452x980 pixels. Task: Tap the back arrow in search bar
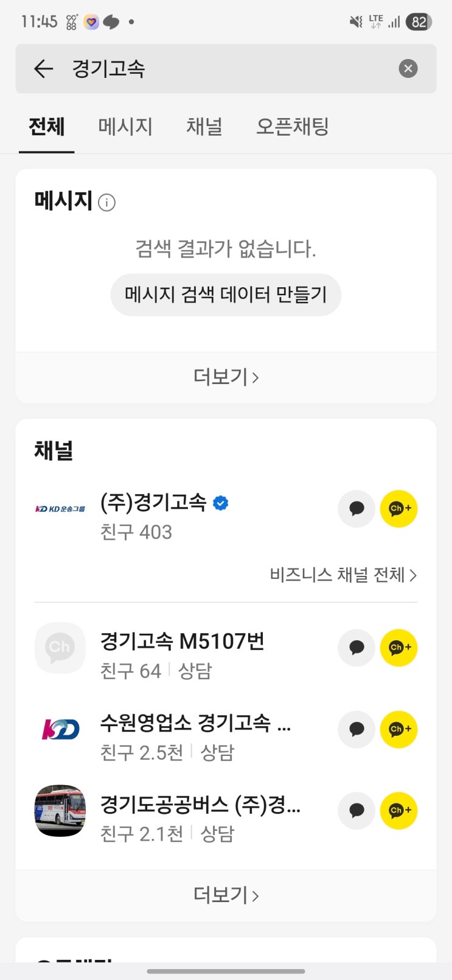pos(43,69)
